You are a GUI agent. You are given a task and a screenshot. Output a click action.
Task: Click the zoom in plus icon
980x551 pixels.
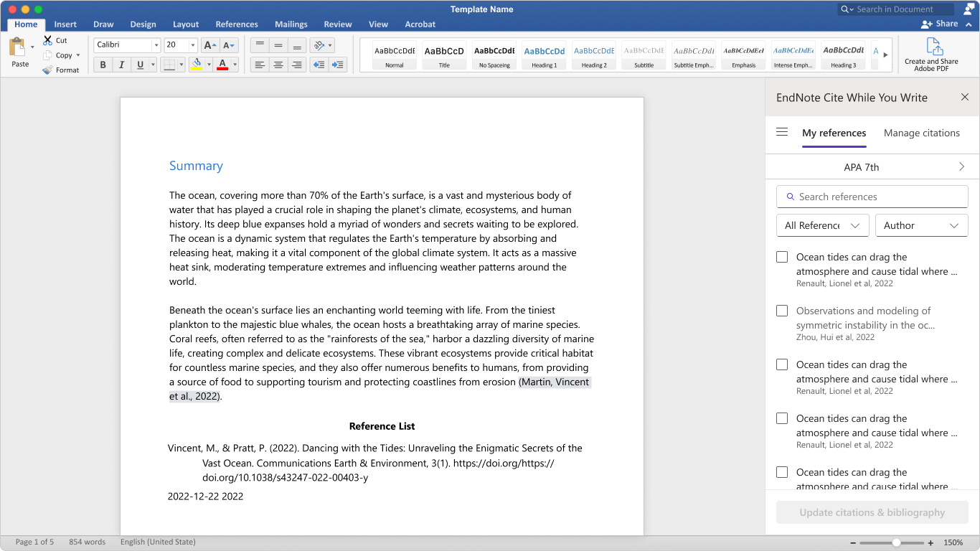pos(930,542)
